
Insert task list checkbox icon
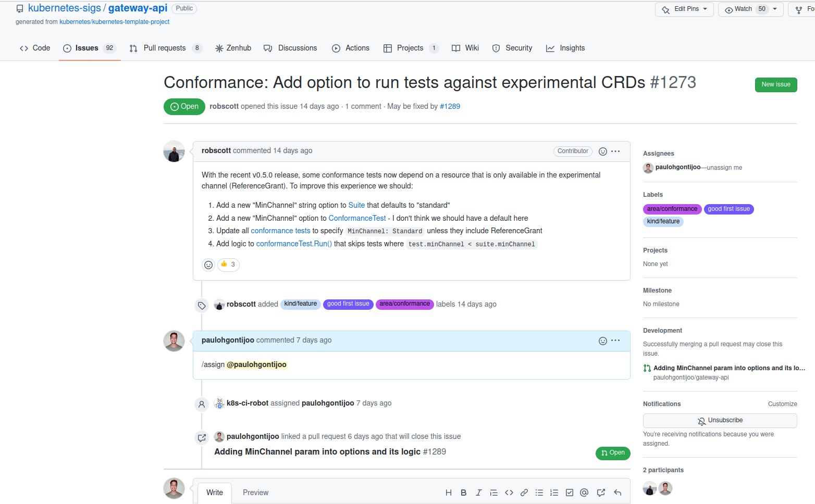tap(570, 493)
